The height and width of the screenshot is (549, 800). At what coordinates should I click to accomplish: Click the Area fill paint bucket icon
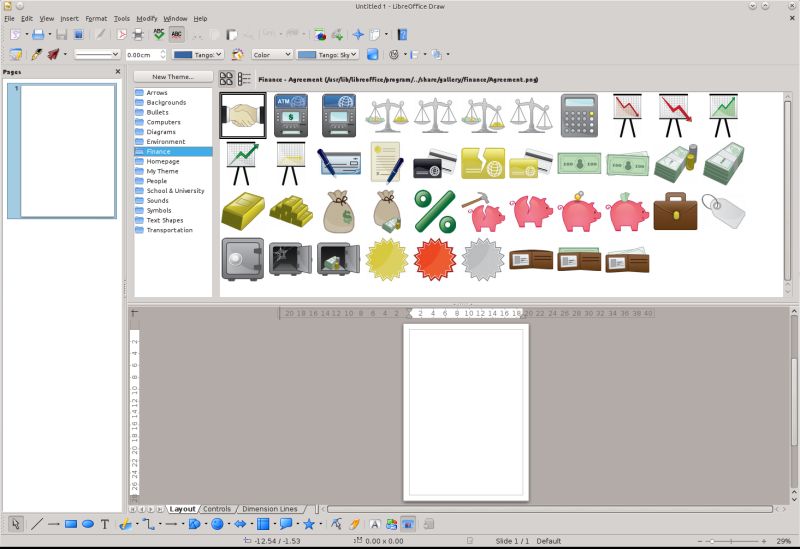[237, 54]
